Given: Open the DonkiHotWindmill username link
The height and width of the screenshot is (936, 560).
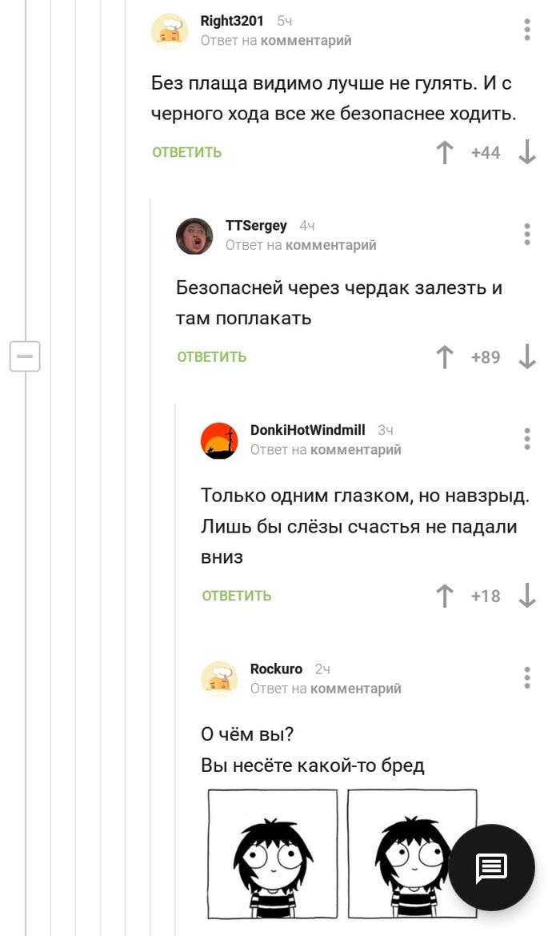Looking at the screenshot, I should [308, 430].
